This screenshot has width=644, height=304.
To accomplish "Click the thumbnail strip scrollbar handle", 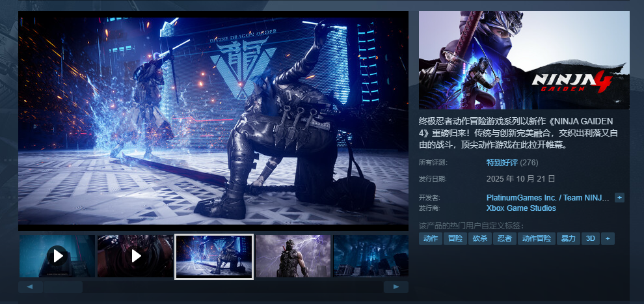I will pyautogui.click(x=63, y=287).
